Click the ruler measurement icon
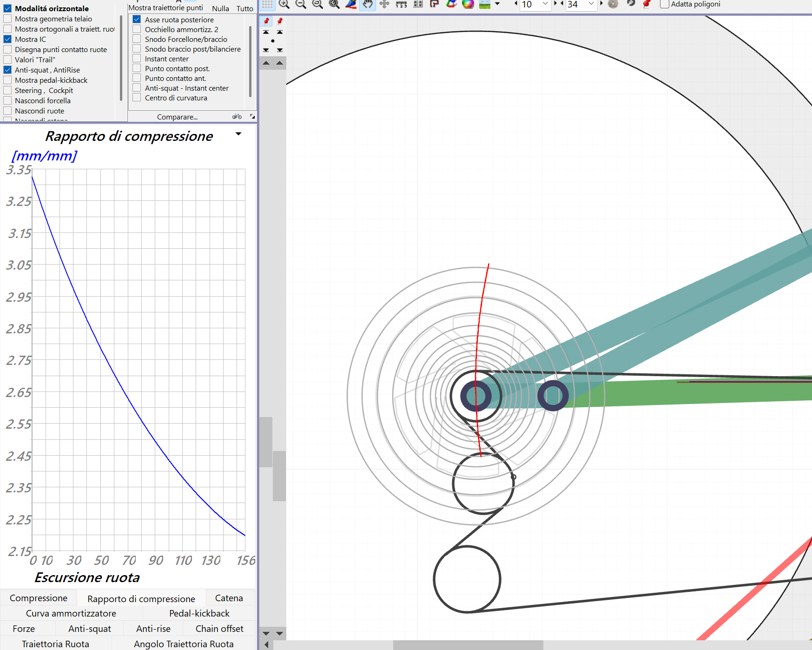Screen dimensions: 812x650 tap(401, 4)
